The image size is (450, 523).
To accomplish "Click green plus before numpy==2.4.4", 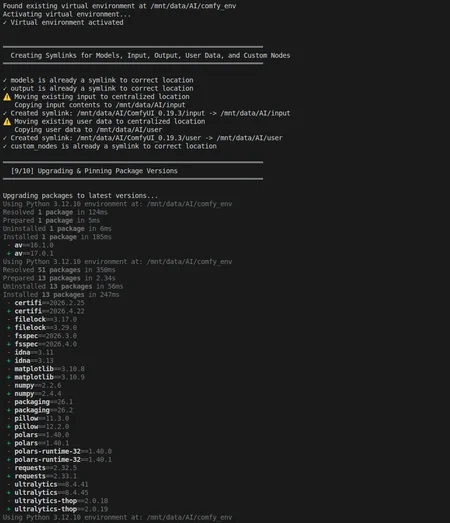I will click(x=9, y=394).
